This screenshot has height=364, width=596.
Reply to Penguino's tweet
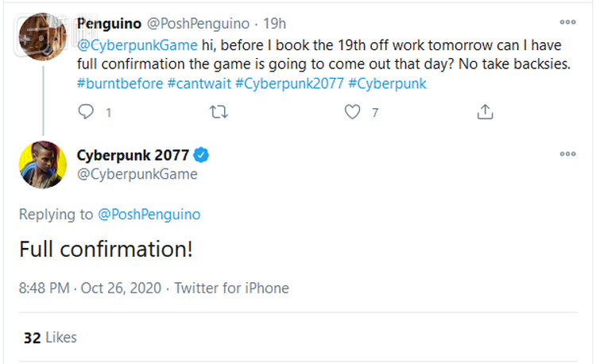[86, 113]
